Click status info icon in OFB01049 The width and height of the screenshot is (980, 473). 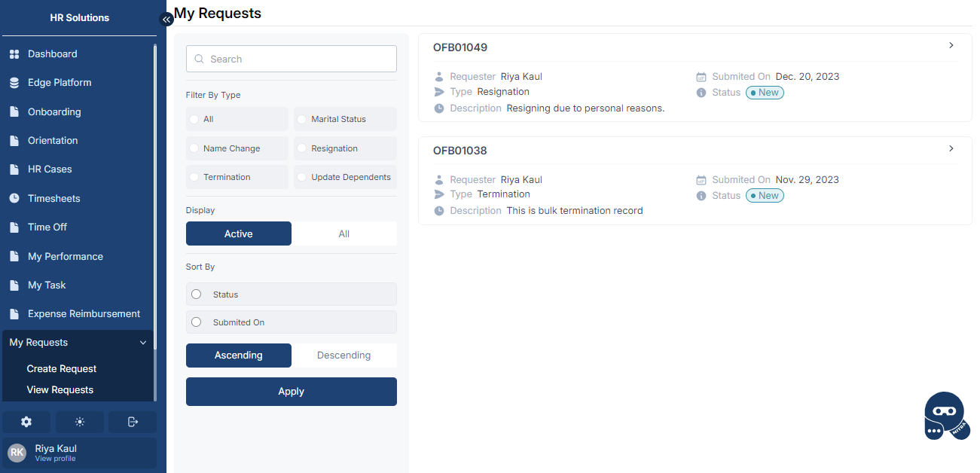pyautogui.click(x=701, y=93)
